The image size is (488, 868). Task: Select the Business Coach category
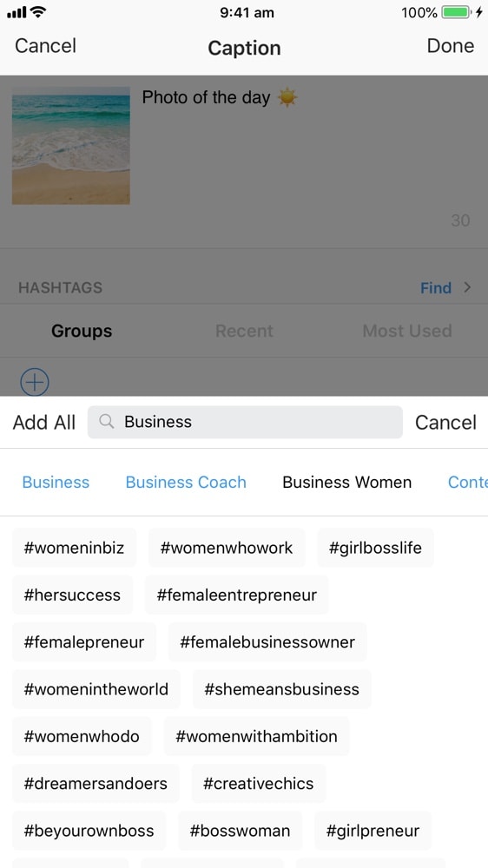point(186,482)
